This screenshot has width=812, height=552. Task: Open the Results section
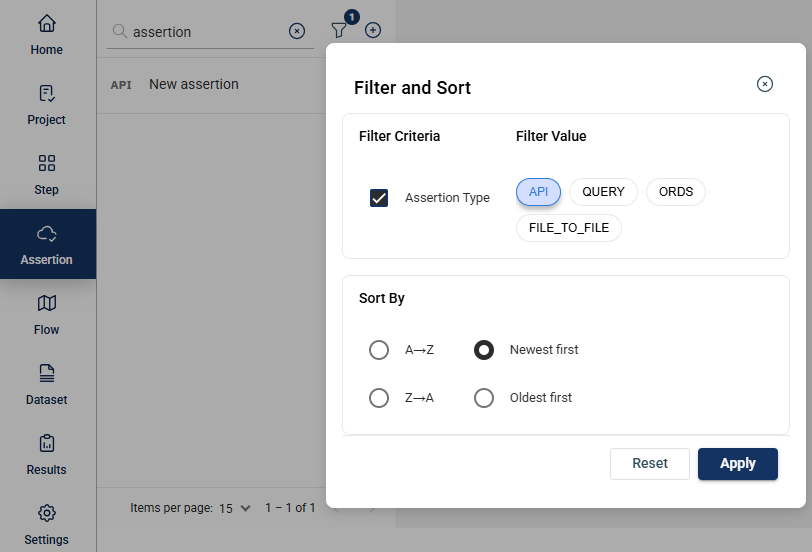coord(47,455)
